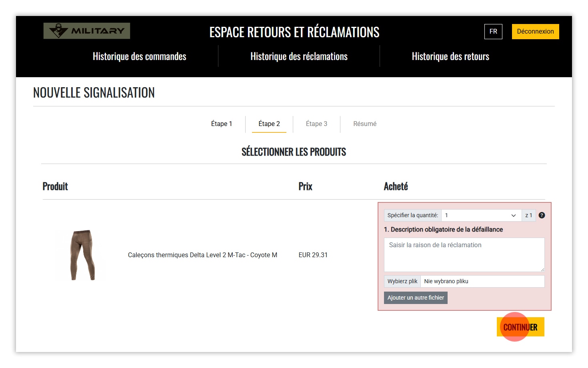Expand the Spécifier la quantité dropdown
588x368 pixels.
point(481,215)
